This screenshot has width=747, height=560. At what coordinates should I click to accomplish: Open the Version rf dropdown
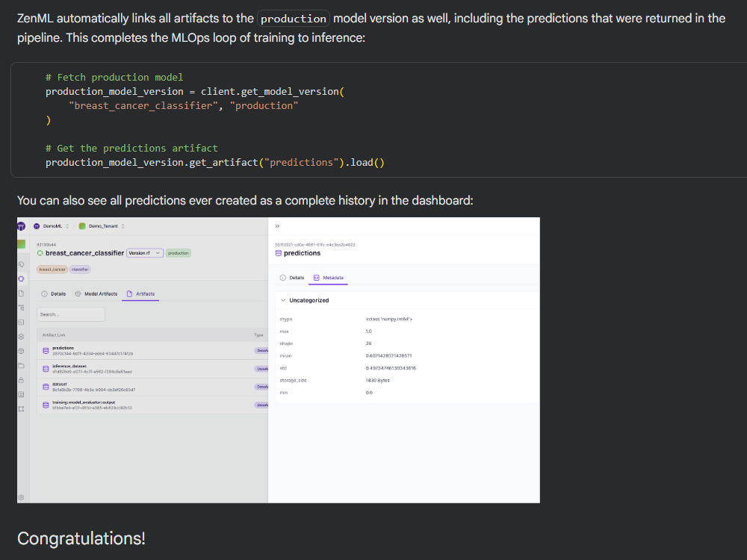pos(145,253)
